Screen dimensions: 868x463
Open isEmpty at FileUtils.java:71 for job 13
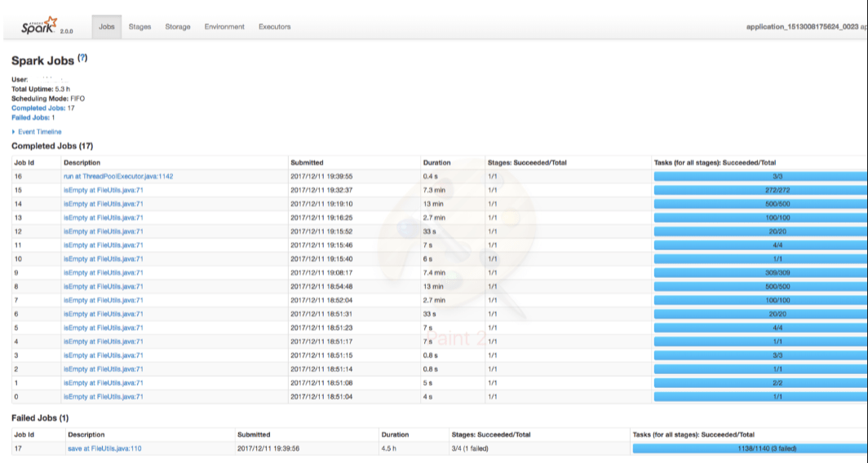click(104, 218)
